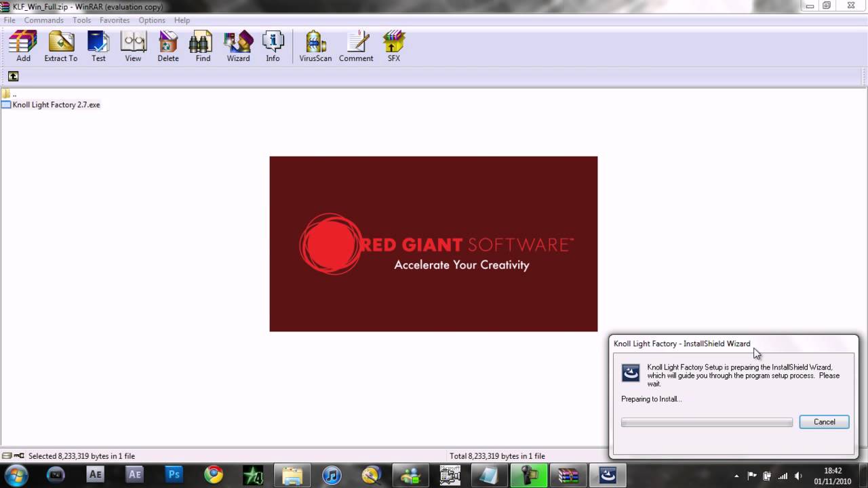This screenshot has height=488, width=868.
Task: Go up one folder level arrow icon
Action: [x=13, y=76]
